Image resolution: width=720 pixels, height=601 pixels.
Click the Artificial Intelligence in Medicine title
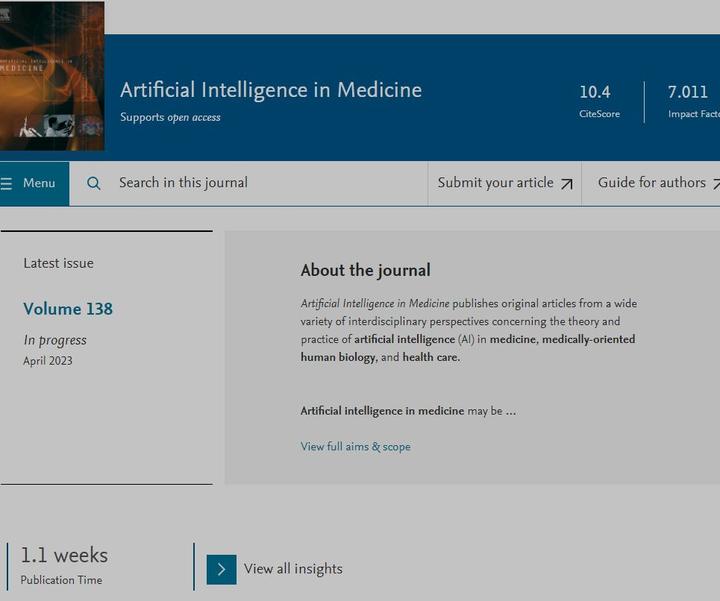pos(271,90)
